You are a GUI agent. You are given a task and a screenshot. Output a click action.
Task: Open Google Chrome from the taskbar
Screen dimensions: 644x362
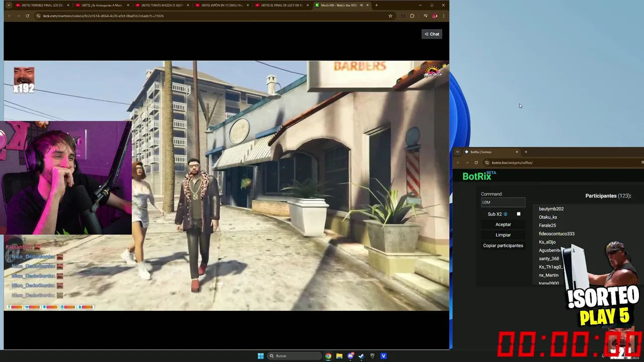pos(328,356)
